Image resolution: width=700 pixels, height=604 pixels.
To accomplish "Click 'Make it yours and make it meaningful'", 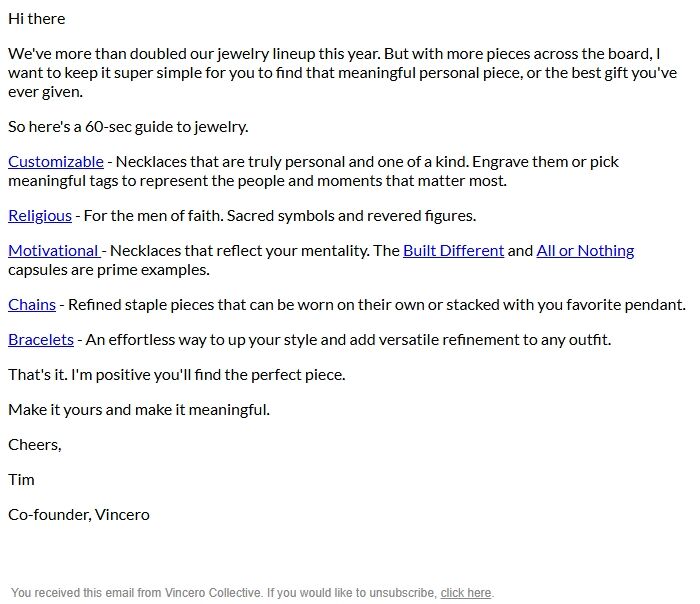I will click(x=139, y=410).
